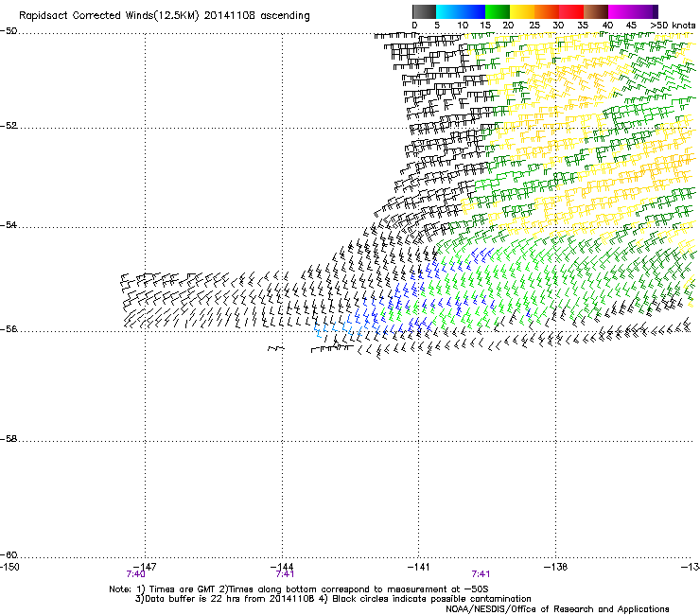Pick the yellow 20–25 knots legend color
Image resolution: width=700 pixels, height=615 pixels.
pos(522,11)
